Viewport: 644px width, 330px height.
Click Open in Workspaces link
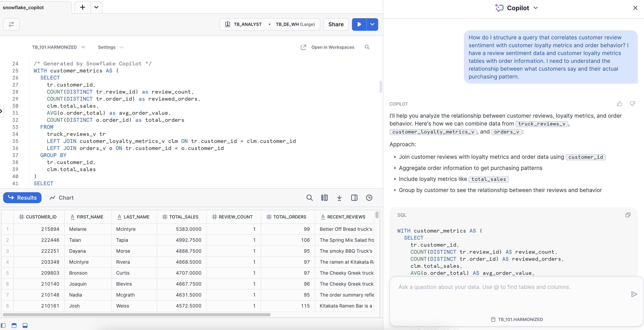[327, 47]
